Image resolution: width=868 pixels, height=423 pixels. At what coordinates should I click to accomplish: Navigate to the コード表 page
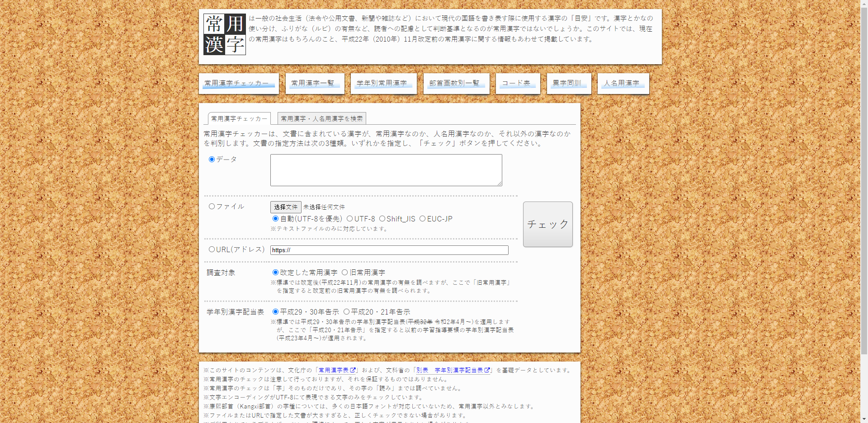518,84
